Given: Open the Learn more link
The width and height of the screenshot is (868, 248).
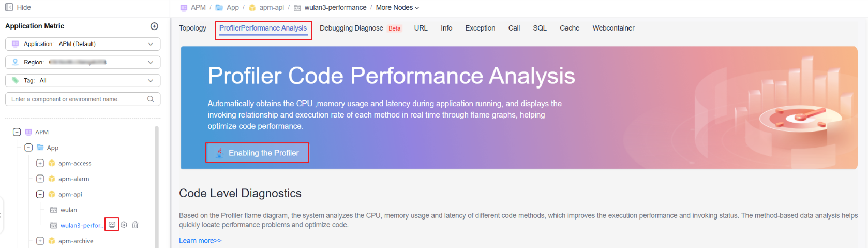Looking at the screenshot, I should coord(200,241).
